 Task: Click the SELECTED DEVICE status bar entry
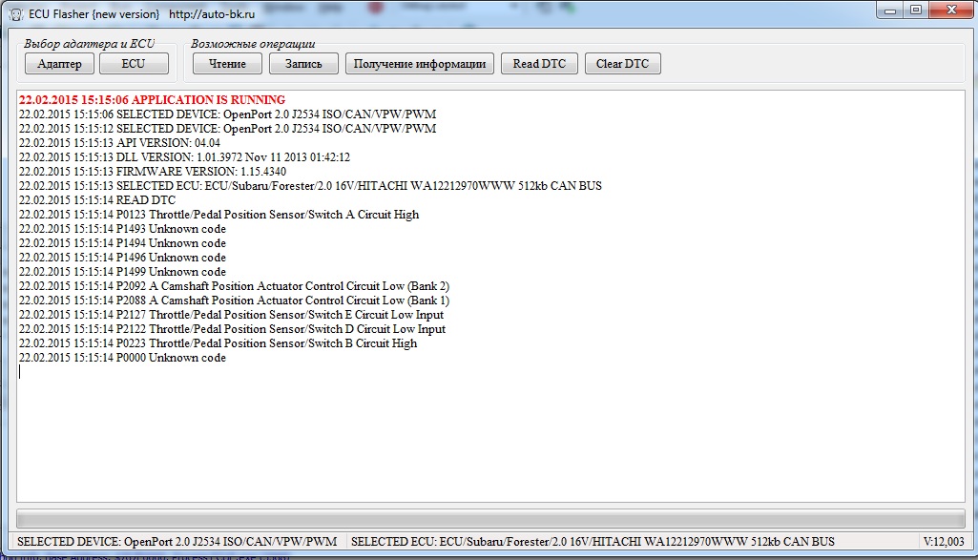click(177, 542)
